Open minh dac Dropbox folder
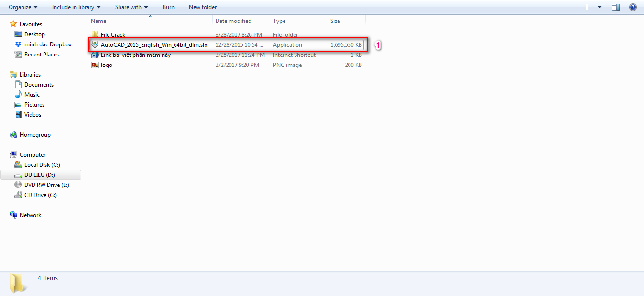Viewport: 644px width, 296px height. point(48,44)
